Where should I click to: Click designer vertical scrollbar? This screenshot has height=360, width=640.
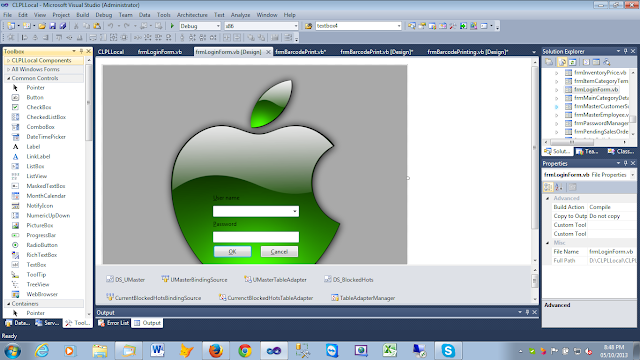pyautogui.click(x=535, y=147)
